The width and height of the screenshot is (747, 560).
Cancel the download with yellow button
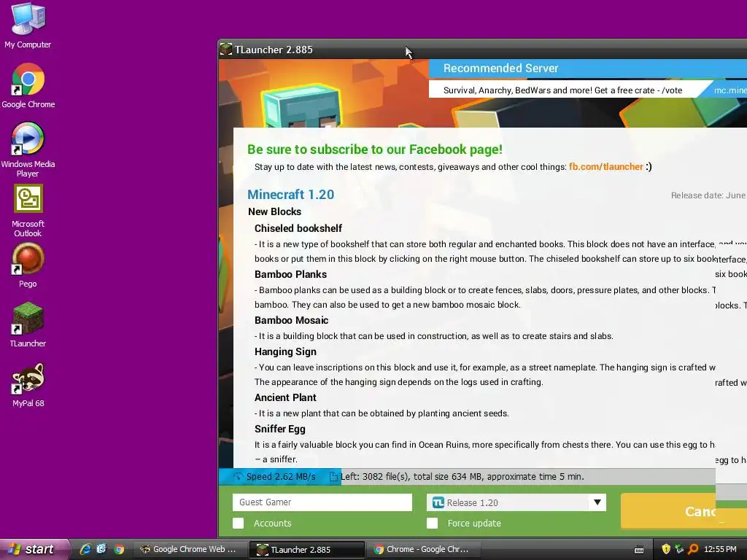coord(684,511)
